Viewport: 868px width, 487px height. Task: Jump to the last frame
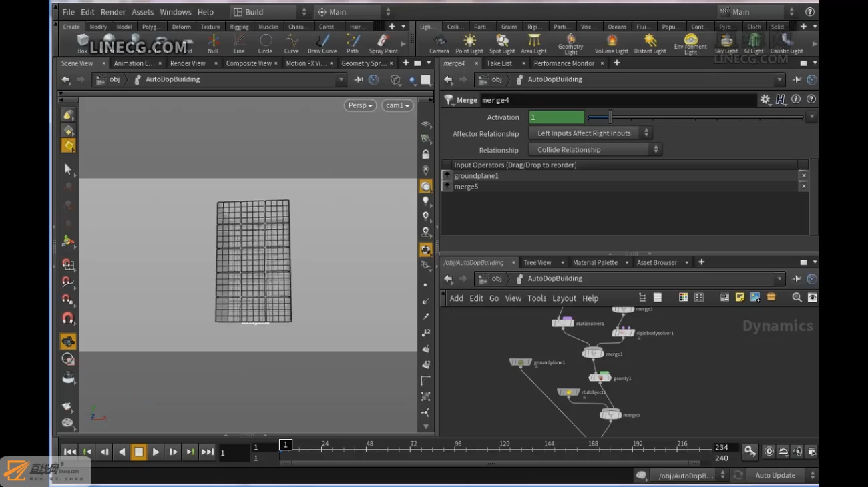click(x=208, y=452)
